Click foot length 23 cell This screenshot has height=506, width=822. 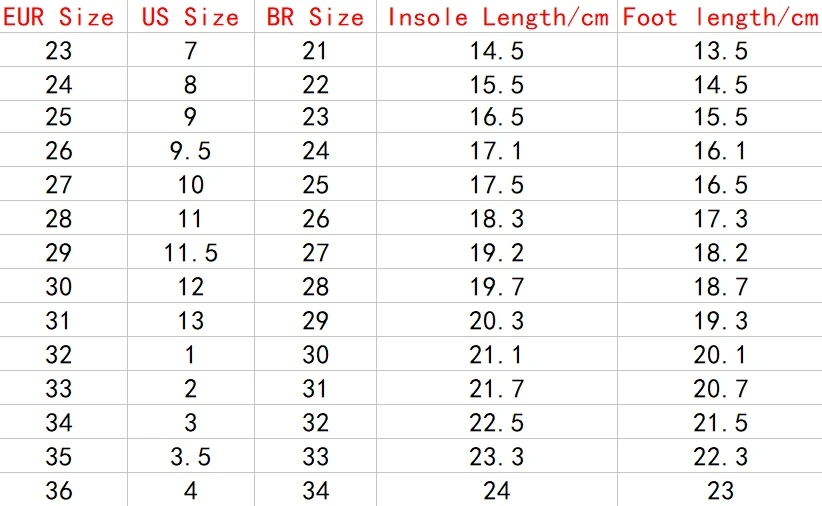click(720, 490)
